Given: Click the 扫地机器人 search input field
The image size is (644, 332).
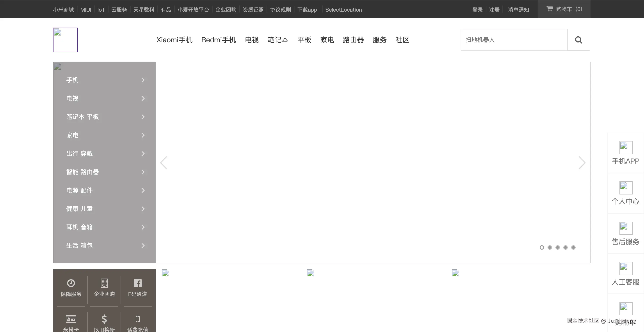Looking at the screenshot, I should [514, 40].
